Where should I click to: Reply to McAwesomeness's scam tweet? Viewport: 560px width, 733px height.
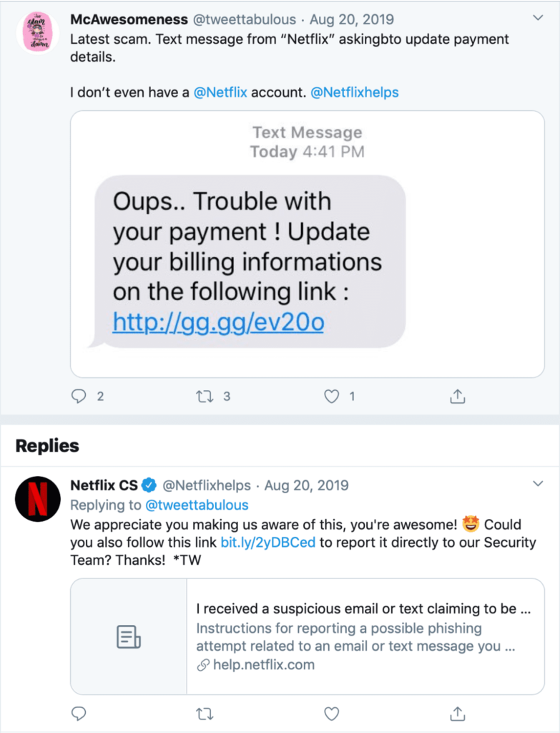pos(79,396)
